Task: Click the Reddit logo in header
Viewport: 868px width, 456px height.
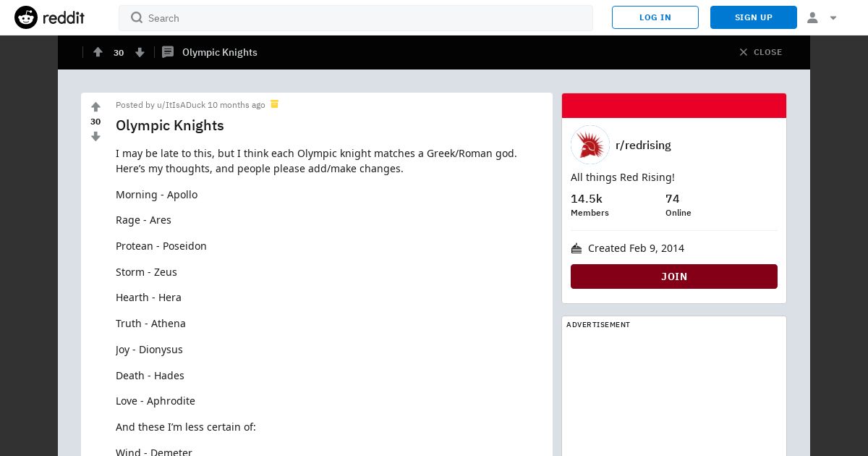Action: click(49, 17)
